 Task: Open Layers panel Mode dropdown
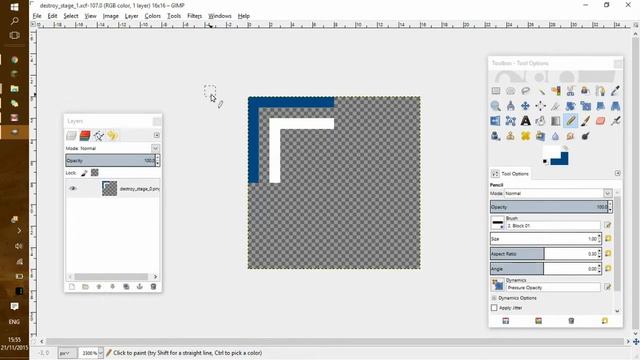point(155,148)
